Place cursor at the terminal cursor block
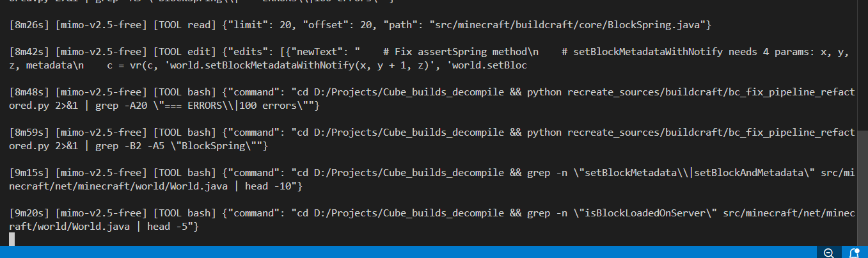868x258 pixels. click(12, 239)
